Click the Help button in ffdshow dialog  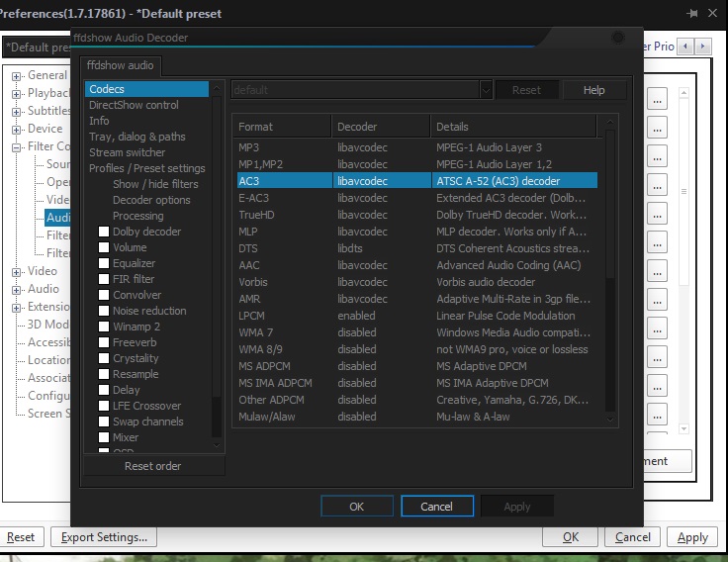click(594, 90)
